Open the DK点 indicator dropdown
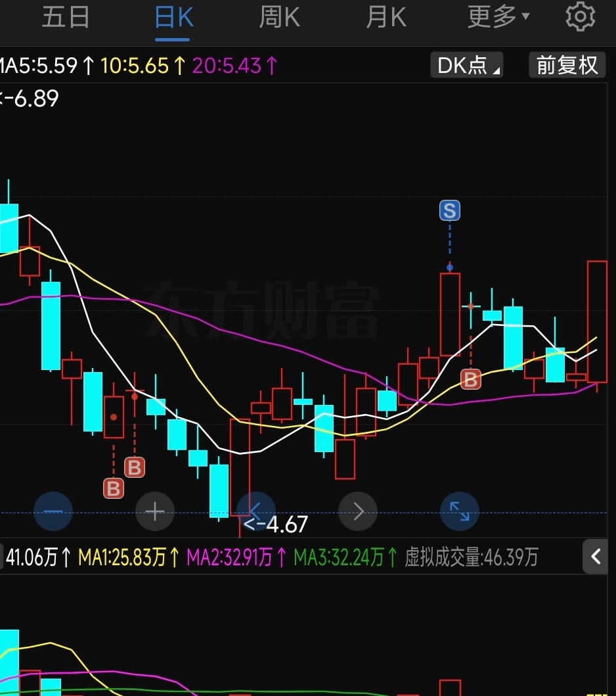This screenshot has width=616, height=696. [466, 65]
